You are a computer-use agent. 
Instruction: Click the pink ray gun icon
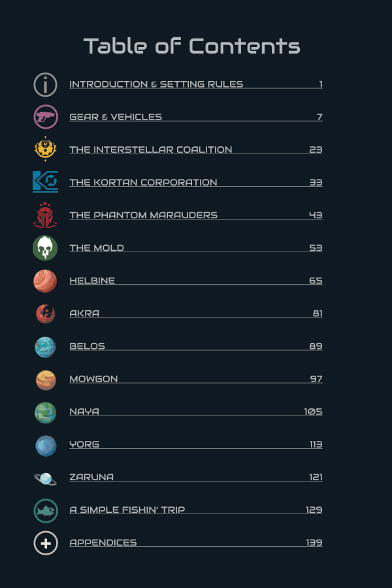pos(46,118)
